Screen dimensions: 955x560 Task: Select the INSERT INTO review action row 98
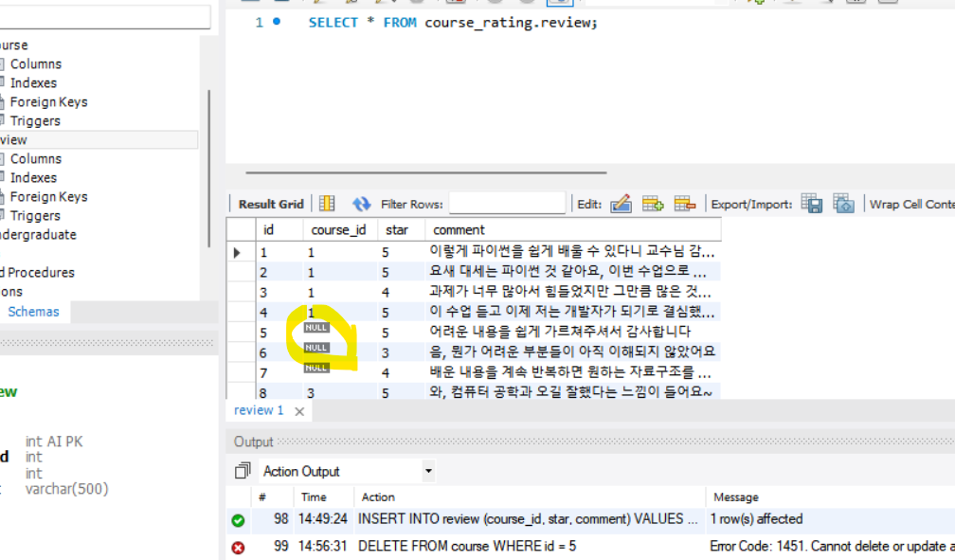(528, 519)
